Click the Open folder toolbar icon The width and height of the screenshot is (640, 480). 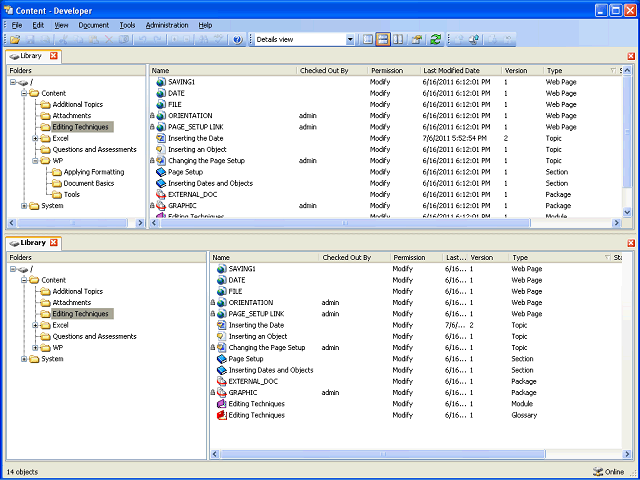pos(15,40)
